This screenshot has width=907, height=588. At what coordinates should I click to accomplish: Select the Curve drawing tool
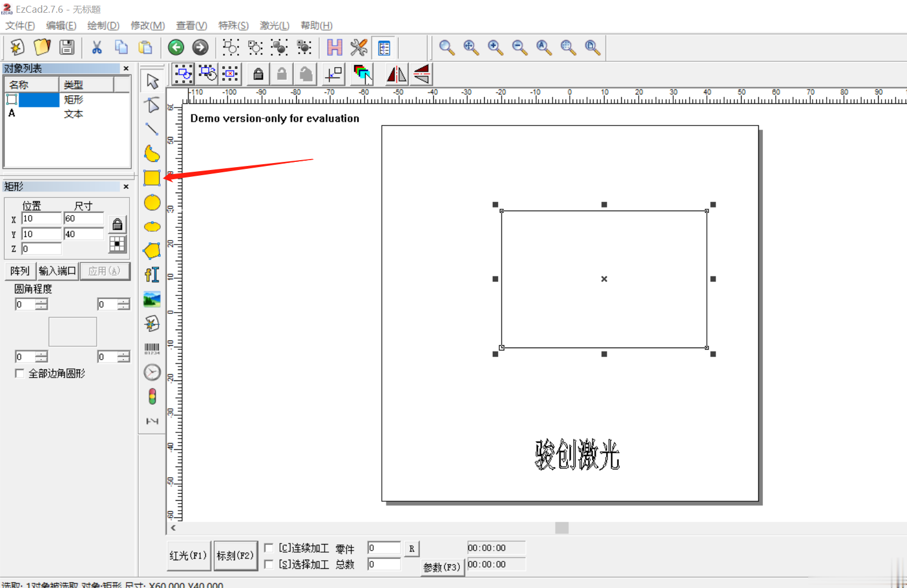coord(152,154)
